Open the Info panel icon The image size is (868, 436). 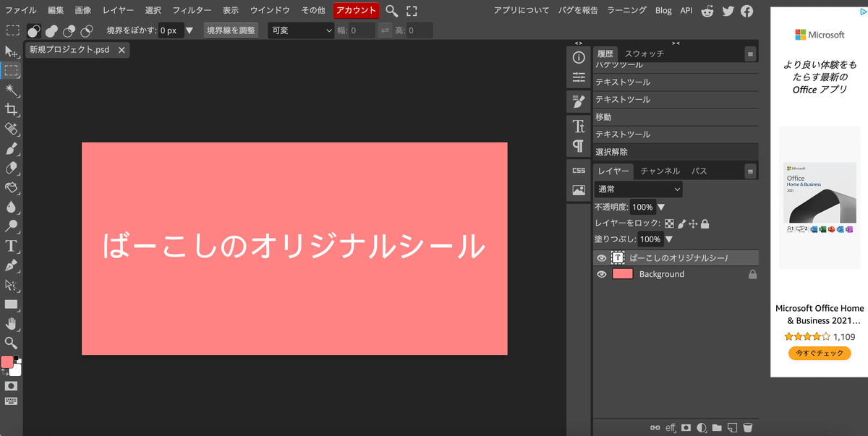coord(579,58)
